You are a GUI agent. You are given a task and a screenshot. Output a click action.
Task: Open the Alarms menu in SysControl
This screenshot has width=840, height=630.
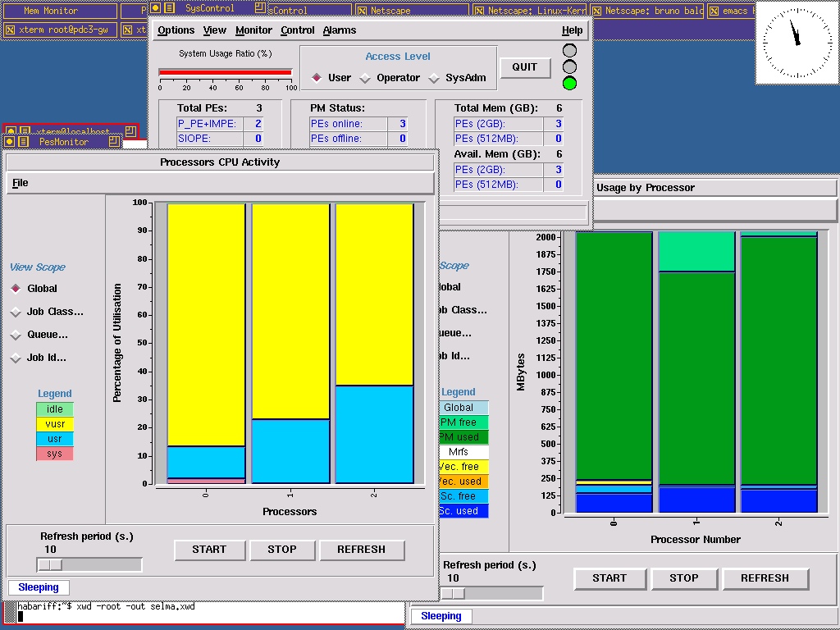[339, 30]
